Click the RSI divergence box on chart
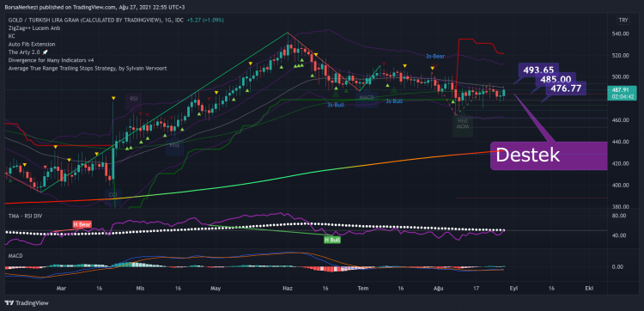Image resolution: width=644 pixels, height=311 pixels. pyautogui.click(x=133, y=101)
